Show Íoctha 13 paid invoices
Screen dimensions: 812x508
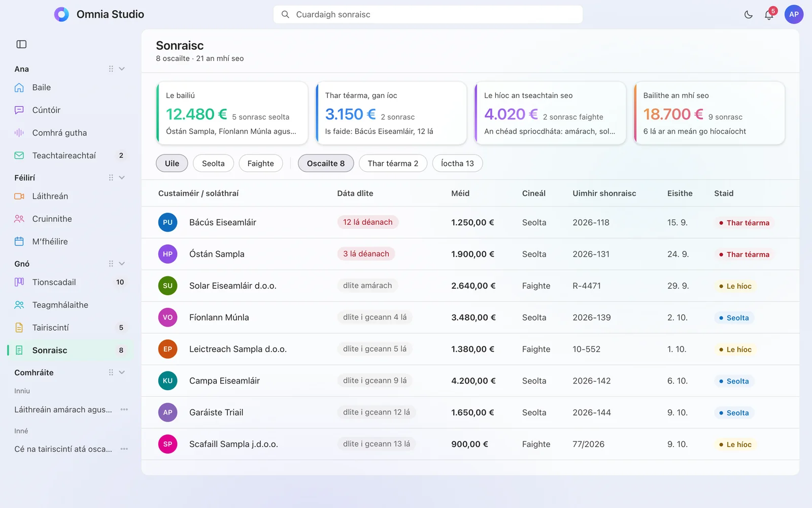pos(457,163)
